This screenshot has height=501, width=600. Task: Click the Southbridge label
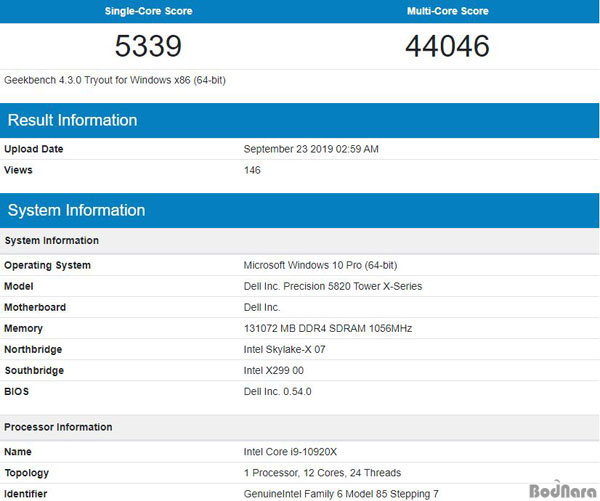point(34,370)
